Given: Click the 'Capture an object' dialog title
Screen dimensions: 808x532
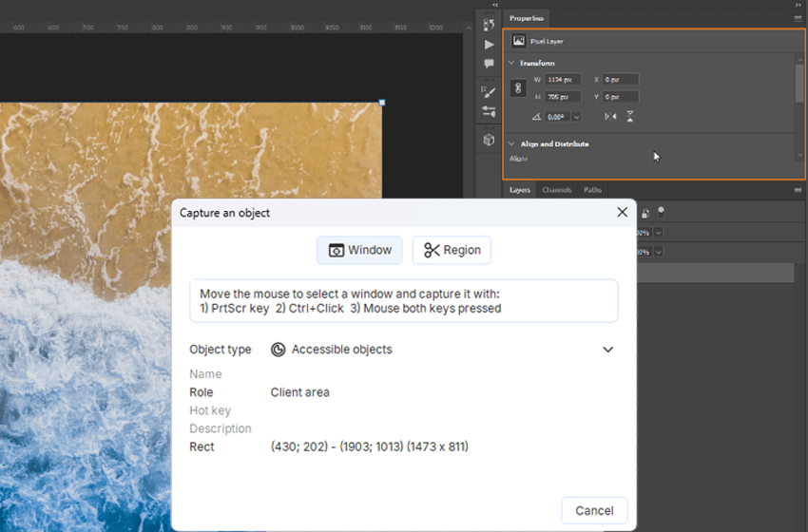Looking at the screenshot, I should pos(224,213).
